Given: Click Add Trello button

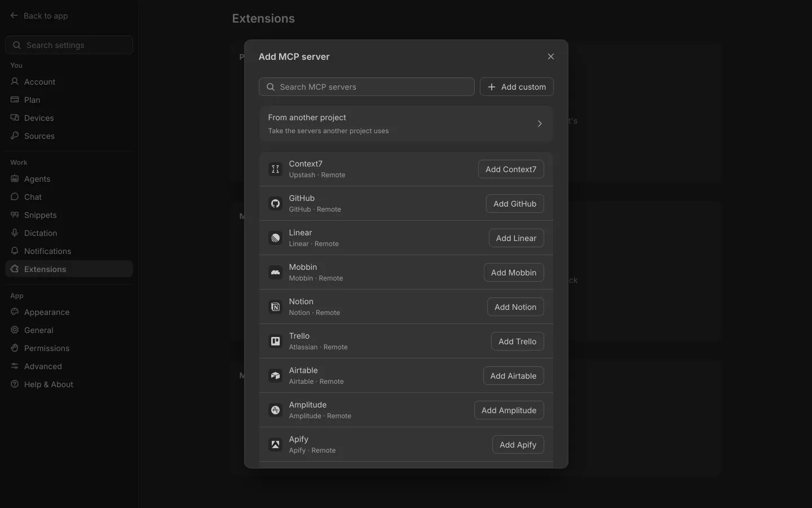Looking at the screenshot, I should pyautogui.click(x=518, y=341).
